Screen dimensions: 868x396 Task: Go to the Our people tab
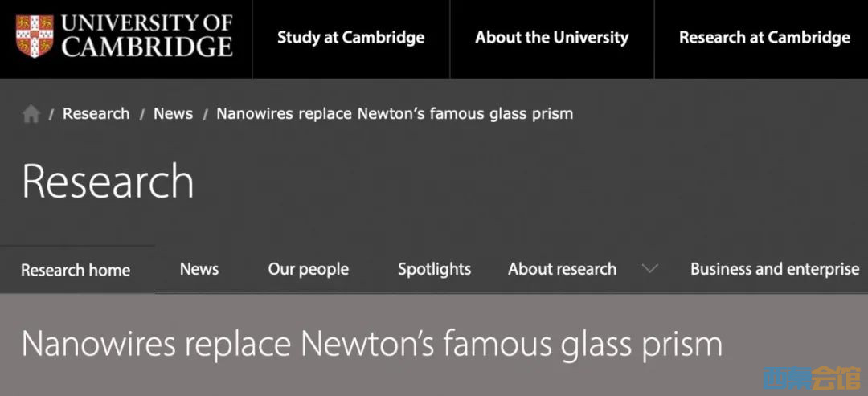(309, 269)
